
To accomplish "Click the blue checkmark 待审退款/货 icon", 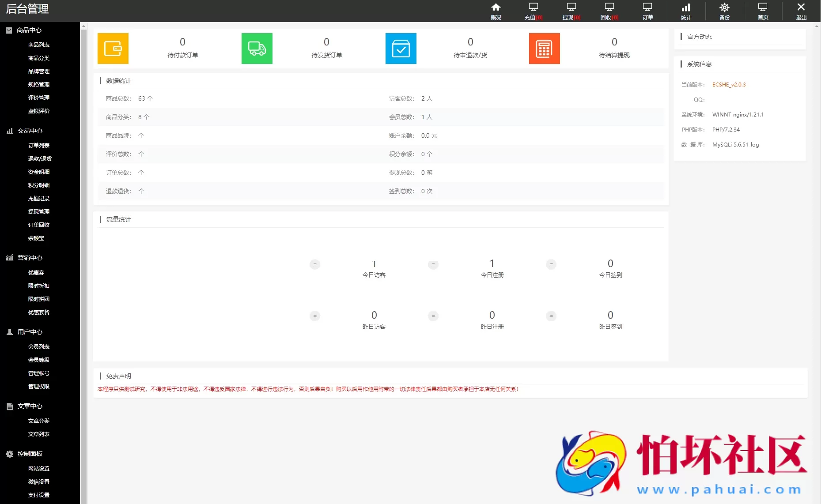I will 401,49.
